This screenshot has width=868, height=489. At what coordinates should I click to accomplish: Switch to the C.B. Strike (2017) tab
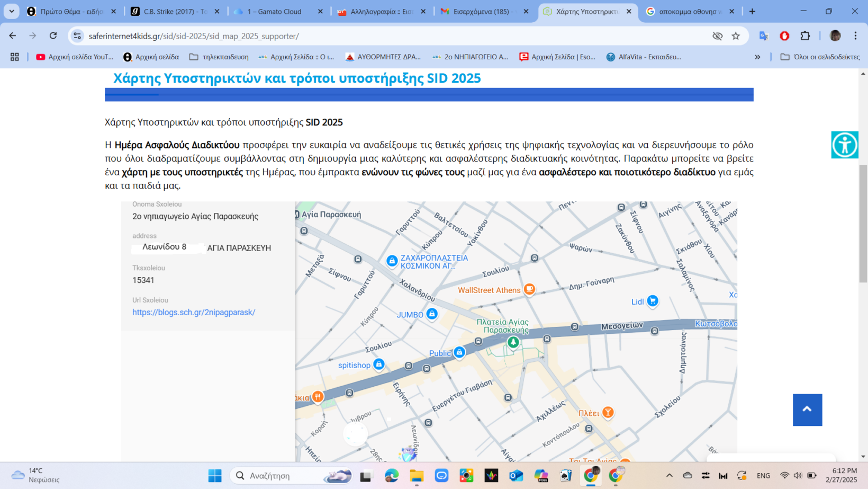pyautogui.click(x=175, y=11)
